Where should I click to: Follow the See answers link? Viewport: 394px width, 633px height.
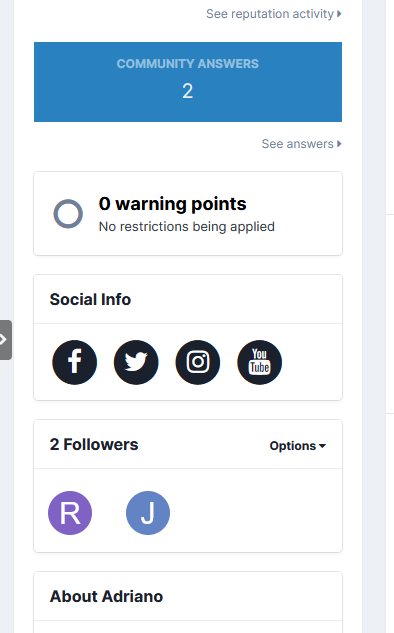click(302, 144)
